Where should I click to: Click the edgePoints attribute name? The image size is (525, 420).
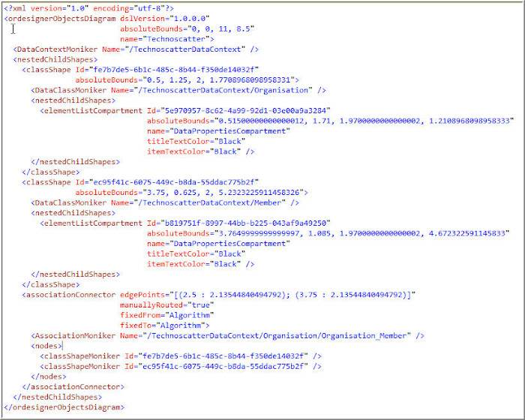click(142, 295)
